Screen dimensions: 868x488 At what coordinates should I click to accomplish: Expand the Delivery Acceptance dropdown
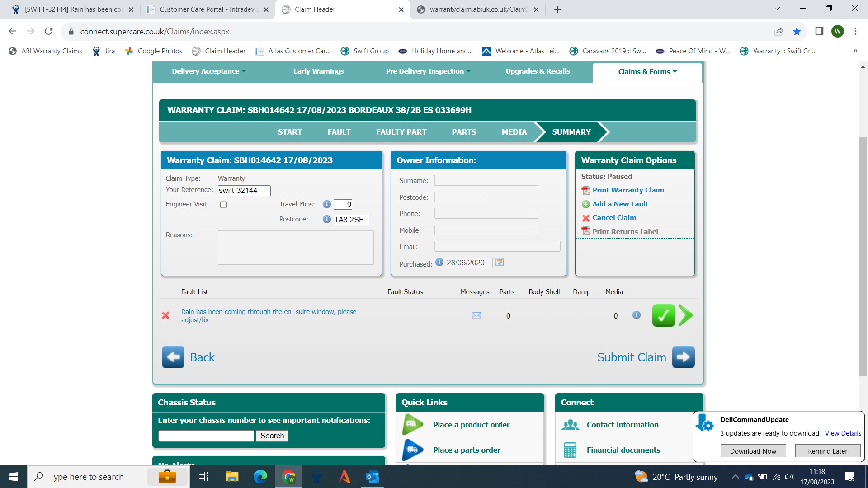click(209, 71)
